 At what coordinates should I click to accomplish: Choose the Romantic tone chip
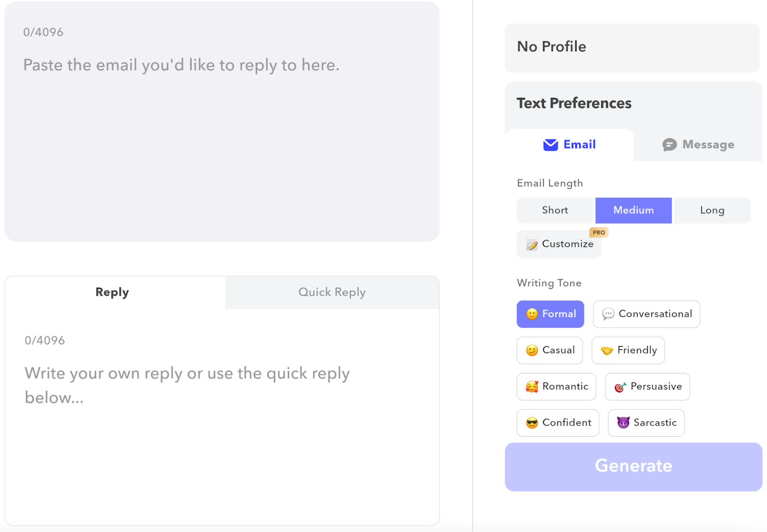click(556, 387)
